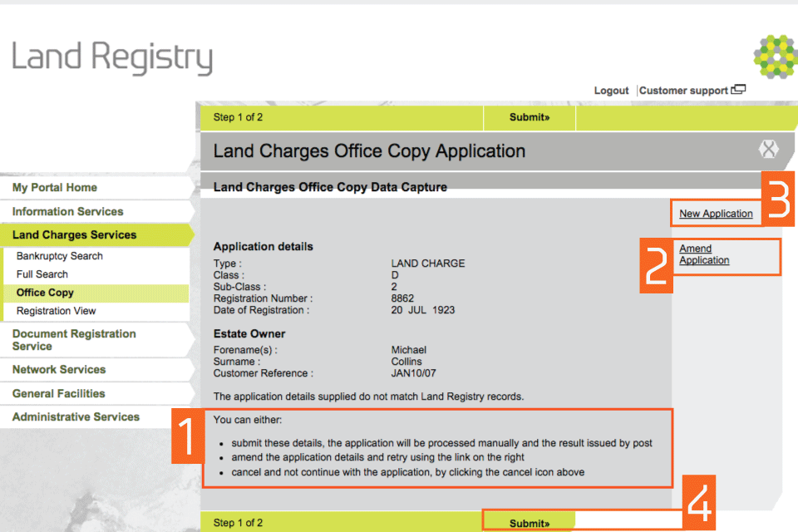Select Bankruptcy Search submenu item

[60, 255]
